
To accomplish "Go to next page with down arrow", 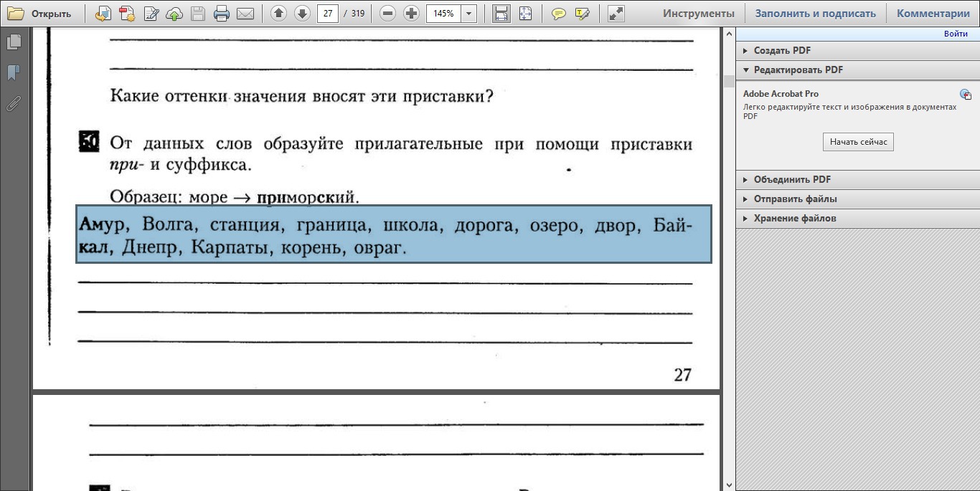I will point(302,14).
